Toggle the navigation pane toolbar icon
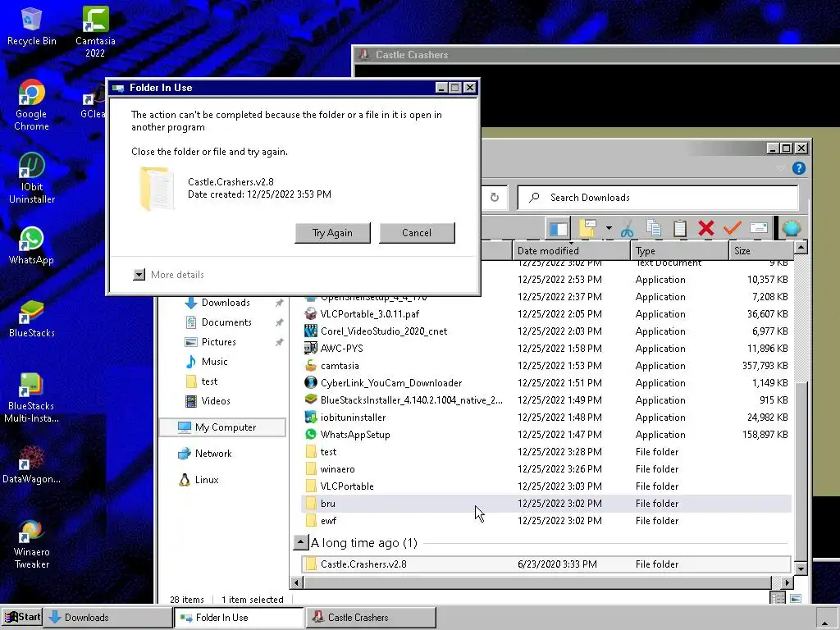This screenshot has width=840, height=630. [x=558, y=230]
